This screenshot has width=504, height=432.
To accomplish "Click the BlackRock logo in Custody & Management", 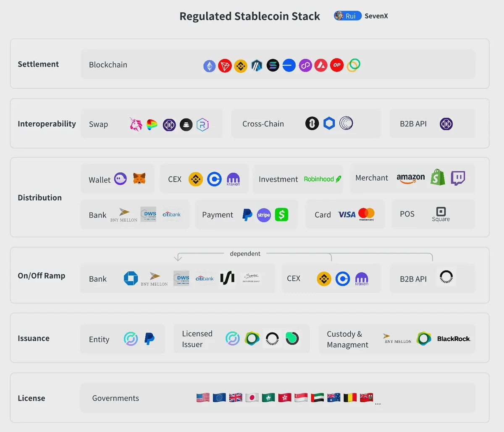I will 454,339.
